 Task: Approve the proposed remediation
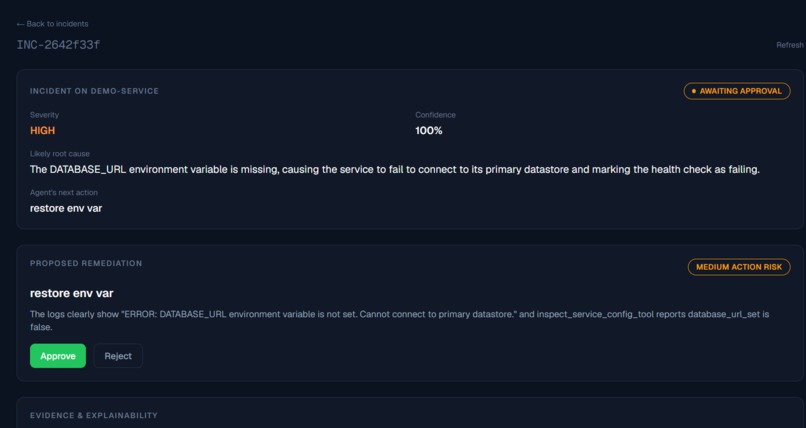[x=58, y=356]
